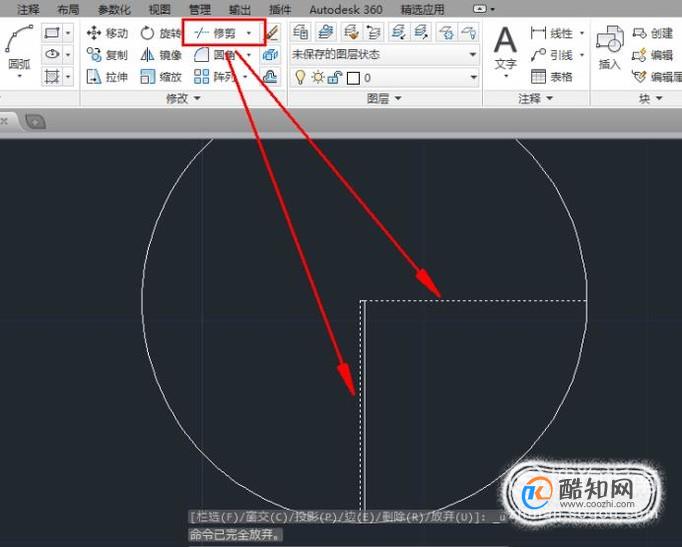The image size is (682, 547).
Task: Click the Layer Freeze icon
Action: pos(446,33)
